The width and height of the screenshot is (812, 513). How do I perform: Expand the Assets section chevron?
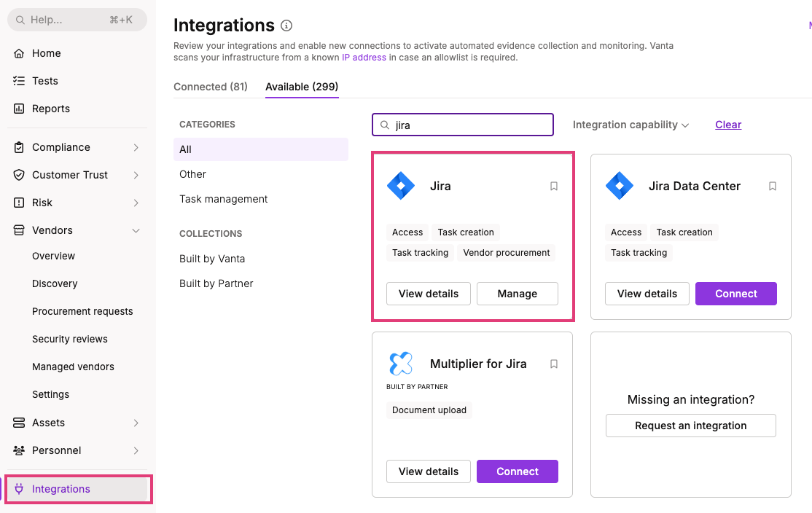[x=136, y=423]
